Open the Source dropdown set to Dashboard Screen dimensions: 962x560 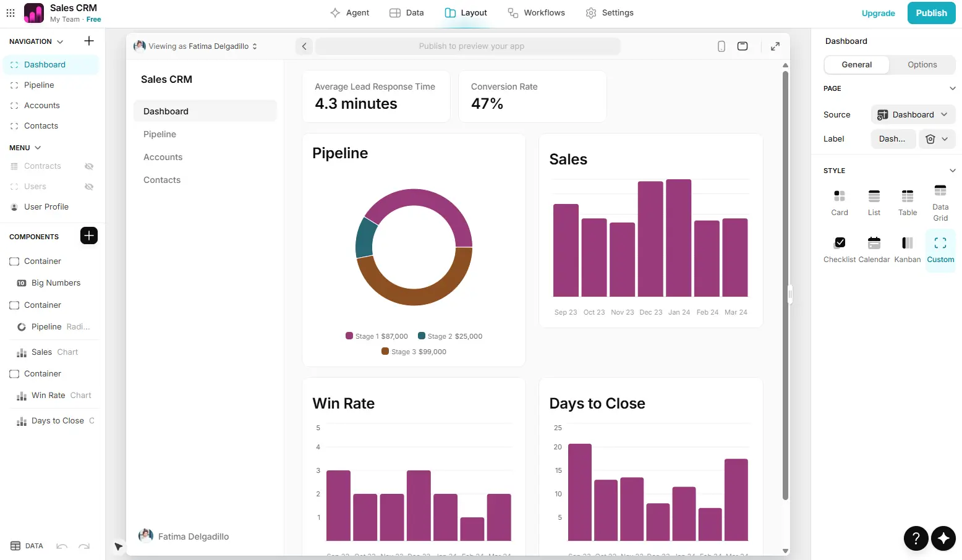pos(913,114)
